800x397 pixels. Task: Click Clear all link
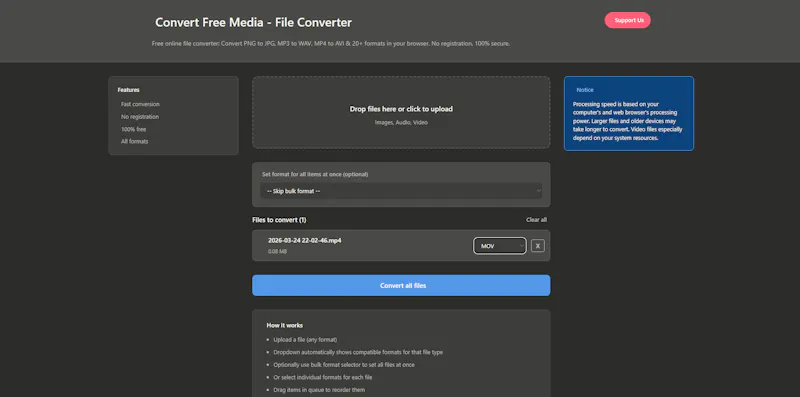click(536, 219)
